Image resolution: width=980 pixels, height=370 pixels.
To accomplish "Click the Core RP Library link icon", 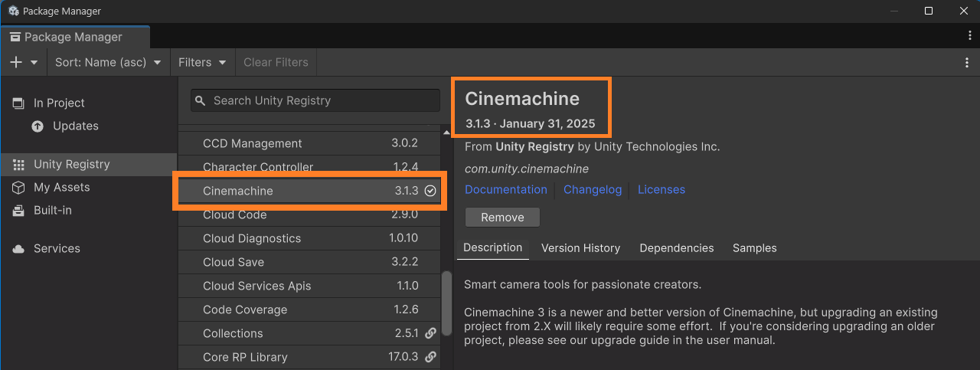I will (x=430, y=357).
